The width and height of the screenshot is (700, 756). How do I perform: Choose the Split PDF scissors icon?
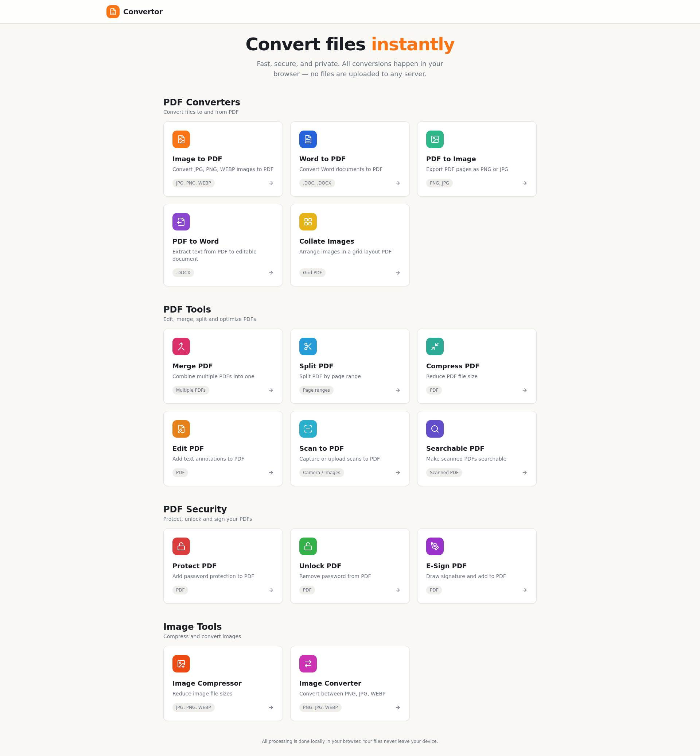tap(308, 346)
